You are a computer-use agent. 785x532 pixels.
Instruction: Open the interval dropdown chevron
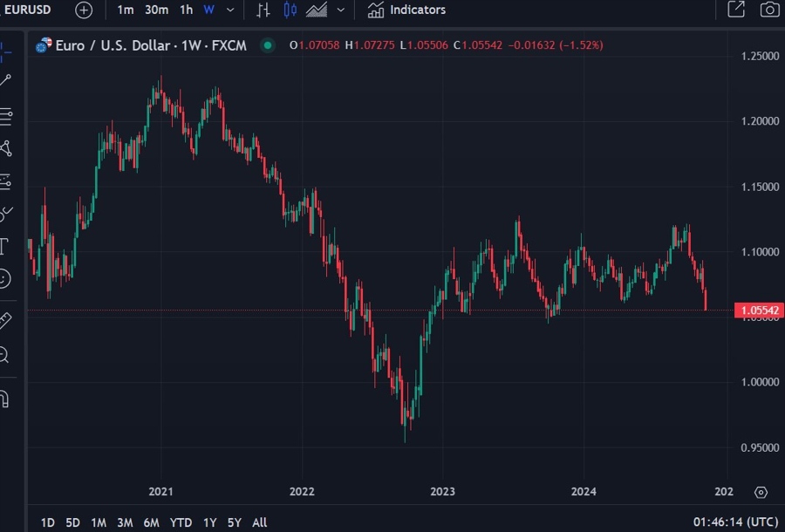(229, 10)
